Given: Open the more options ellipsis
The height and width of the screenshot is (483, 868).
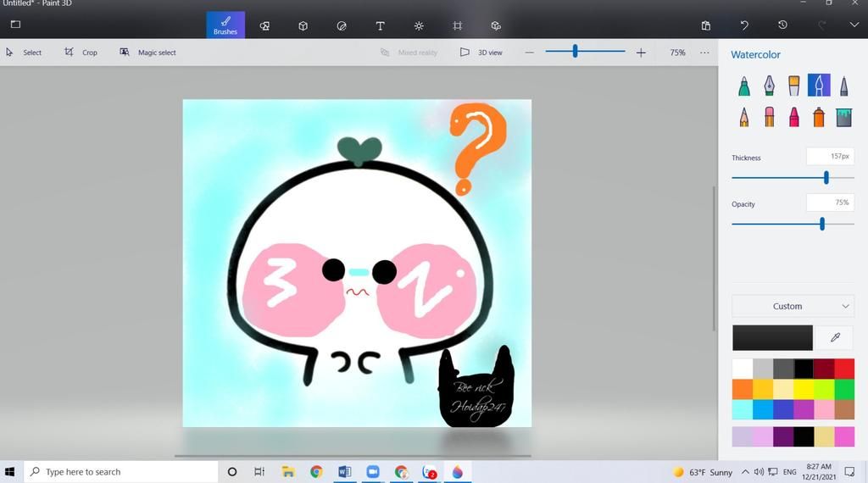Looking at the screenshot, I should (x=704, y=53).
